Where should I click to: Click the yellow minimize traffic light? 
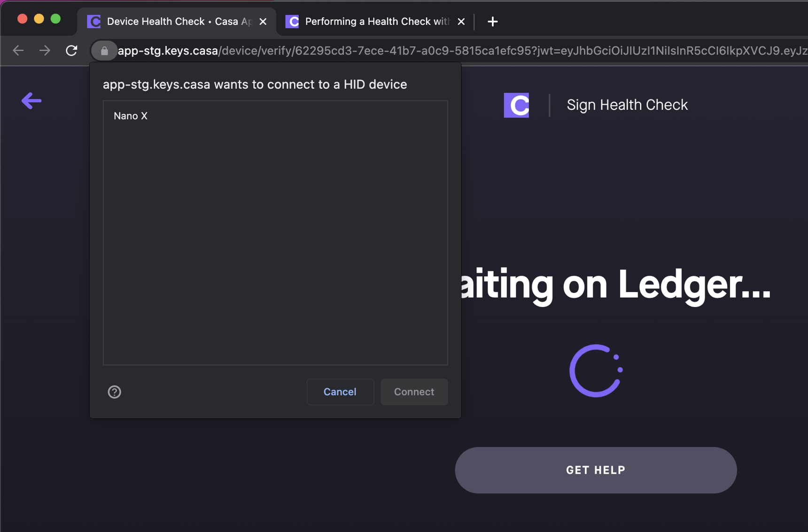click(x=39, y=19)
